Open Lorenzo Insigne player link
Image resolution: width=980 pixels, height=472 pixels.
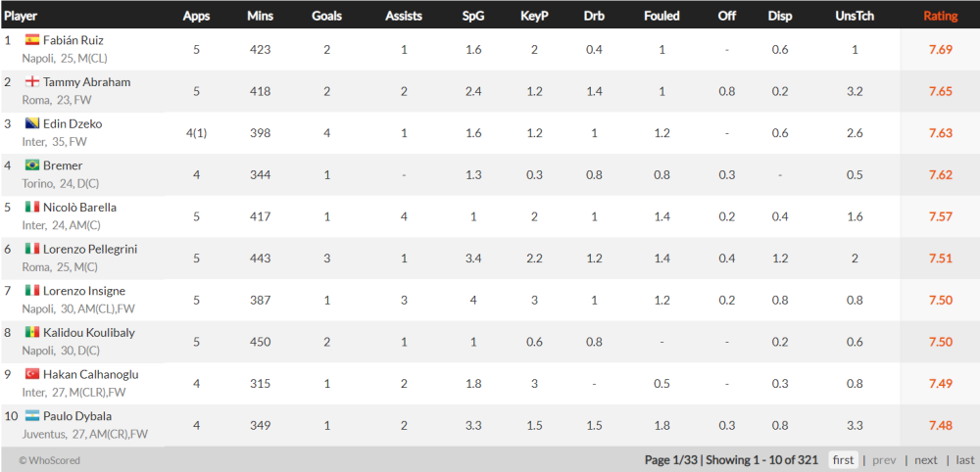(x=83, y=291)
